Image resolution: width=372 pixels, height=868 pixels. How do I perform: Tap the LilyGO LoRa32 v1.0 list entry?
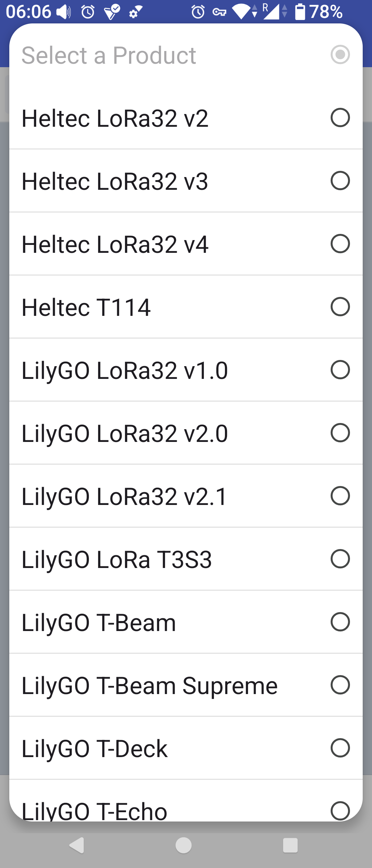point(186,370)
